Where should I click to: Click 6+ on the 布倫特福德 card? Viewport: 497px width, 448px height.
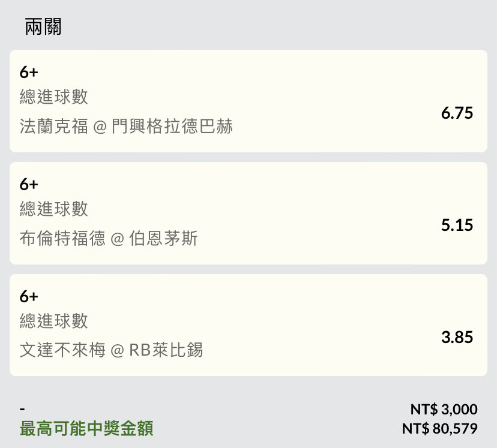tap(29, 184)
